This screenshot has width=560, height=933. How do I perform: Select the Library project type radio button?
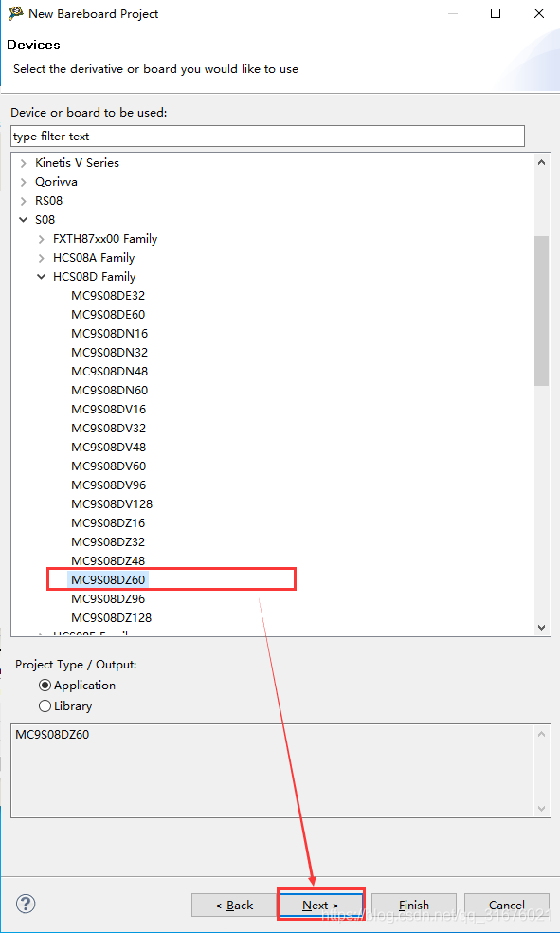coord(45,706)
